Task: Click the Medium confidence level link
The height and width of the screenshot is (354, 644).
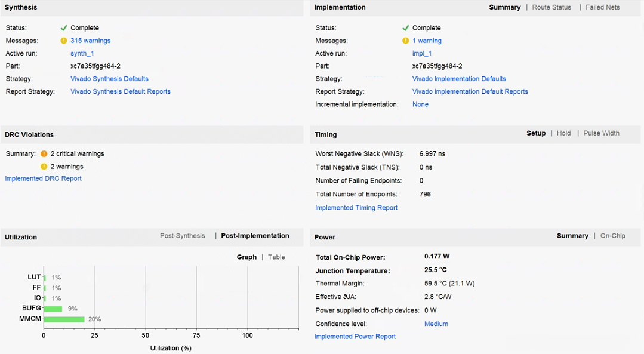Action: [436, 324]
